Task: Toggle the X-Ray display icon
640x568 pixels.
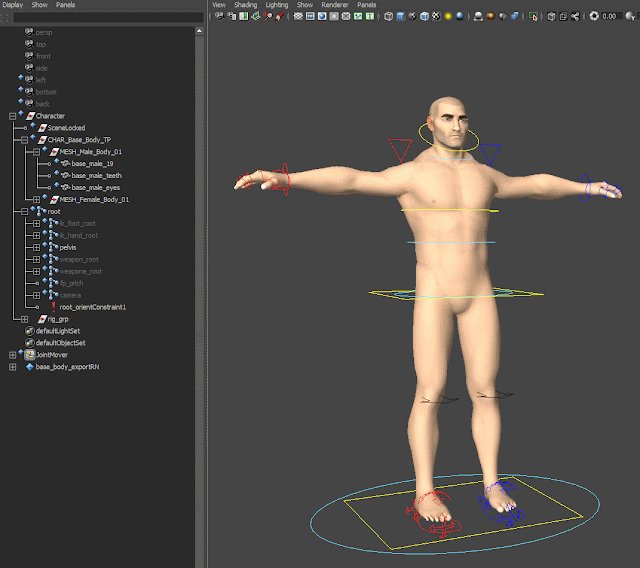Action: click(x=551, y=16)
